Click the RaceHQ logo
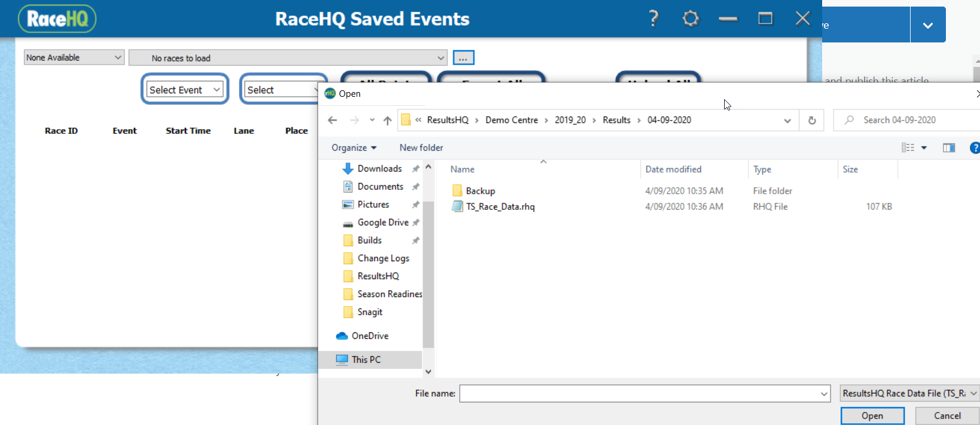The image size is (980, 425). coord(57,19)
